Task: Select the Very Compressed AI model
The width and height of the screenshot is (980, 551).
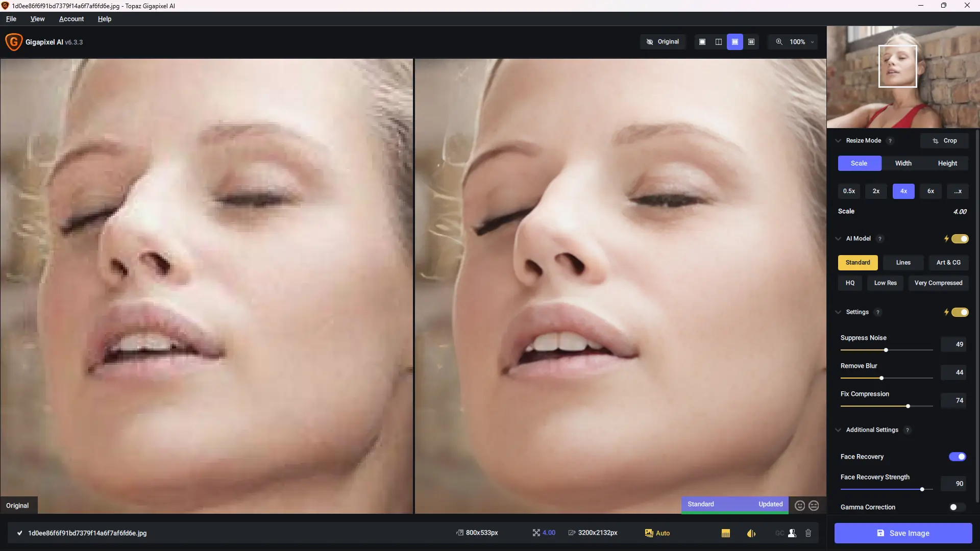Action: 938,283
